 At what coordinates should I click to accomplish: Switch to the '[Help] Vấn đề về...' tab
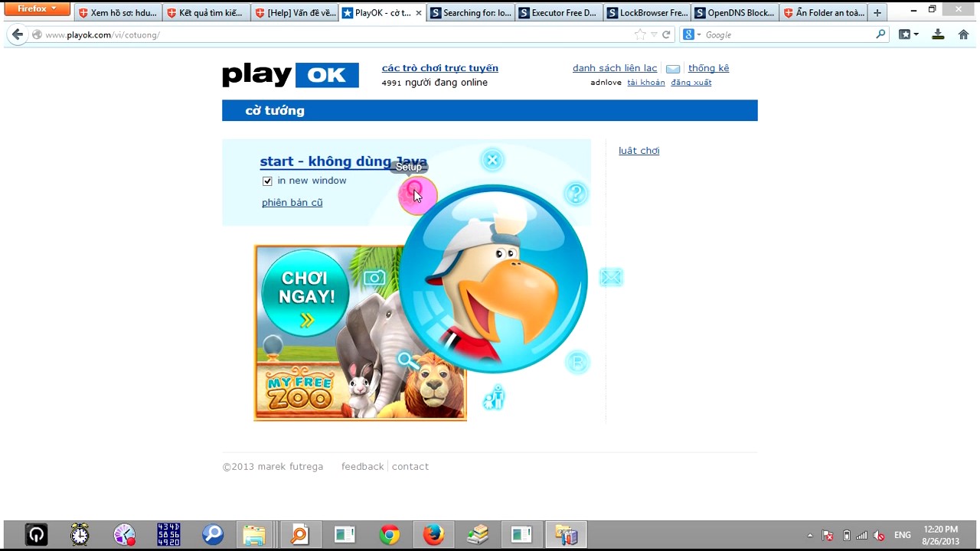click(294, 13)
